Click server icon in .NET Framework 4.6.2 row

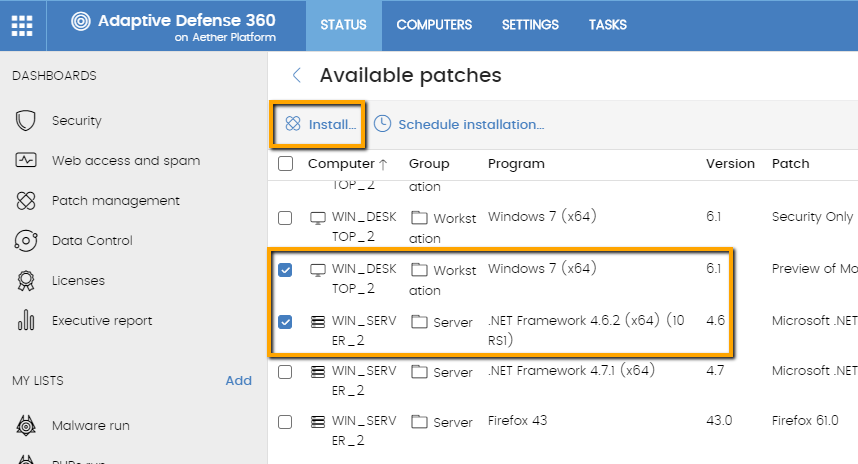[x=317, y=322]
